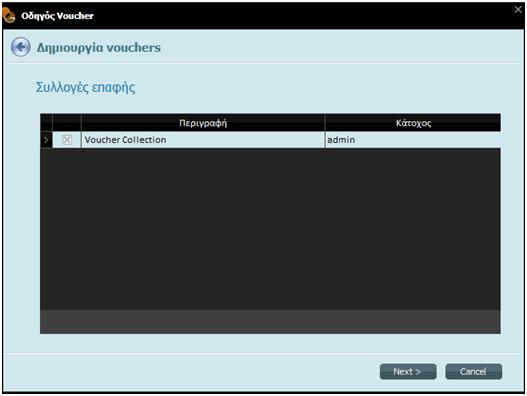Click the top-left corner cell of the grid header
The width and height of the screenshot is (527, 396).
(46, 123)
